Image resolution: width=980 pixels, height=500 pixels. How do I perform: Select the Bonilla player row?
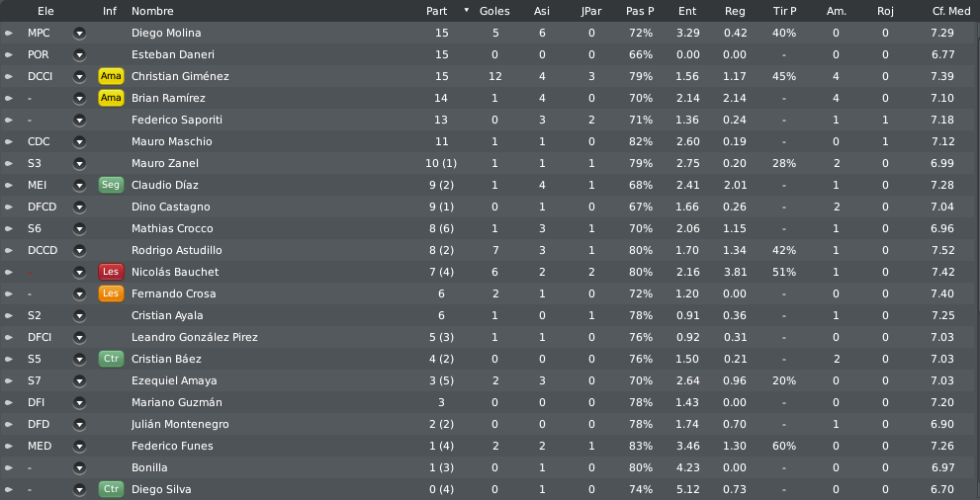coord(490,467)
